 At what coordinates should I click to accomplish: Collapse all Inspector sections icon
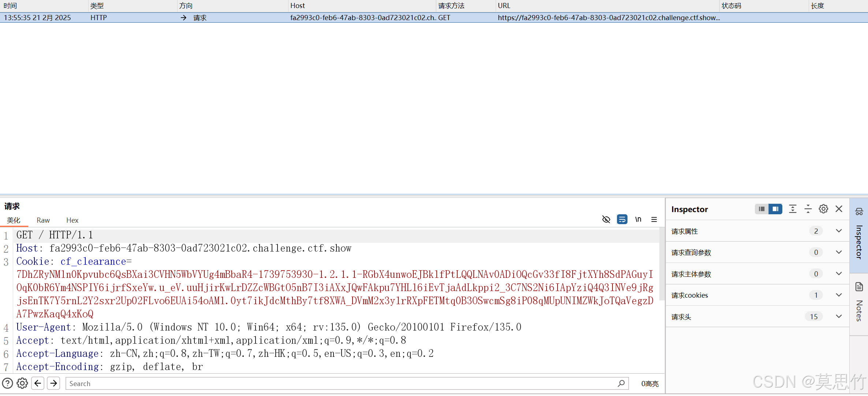[808, 209]
